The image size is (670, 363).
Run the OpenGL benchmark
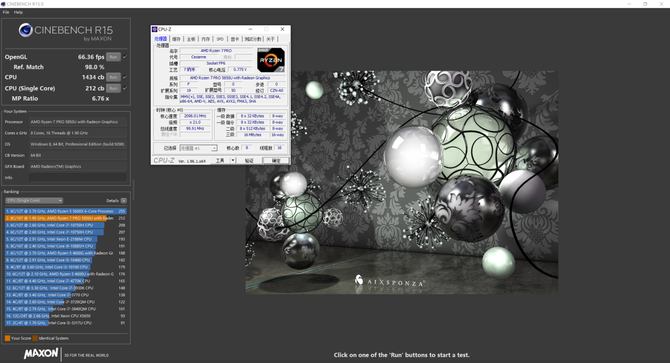pyautogui.click(x=113, y=57)
